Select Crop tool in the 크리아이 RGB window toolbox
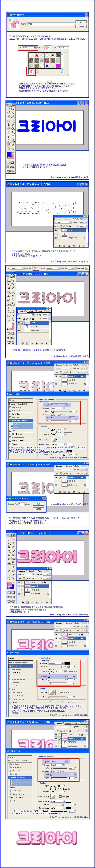This screenshot has width=95, height=868. point(8,117)
